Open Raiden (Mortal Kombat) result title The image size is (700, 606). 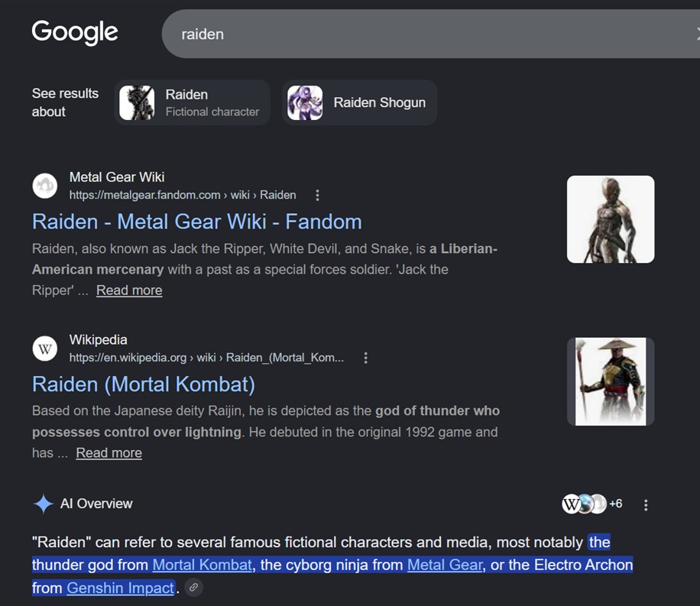144,384
